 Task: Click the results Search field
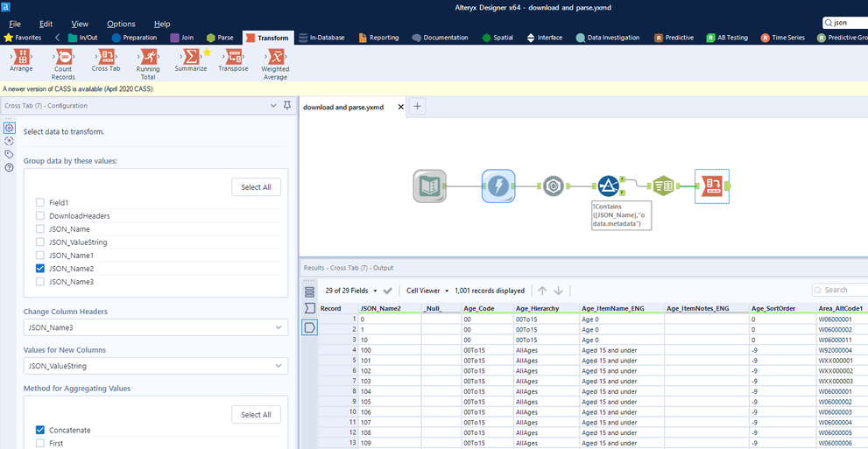click(x=841, y=290)
